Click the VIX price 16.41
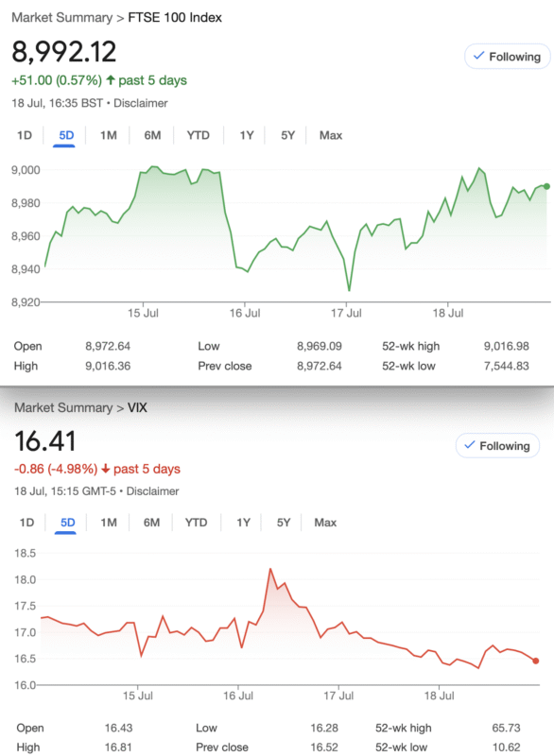The width and height of the screenshot is (554, 756). coord(45,441)
